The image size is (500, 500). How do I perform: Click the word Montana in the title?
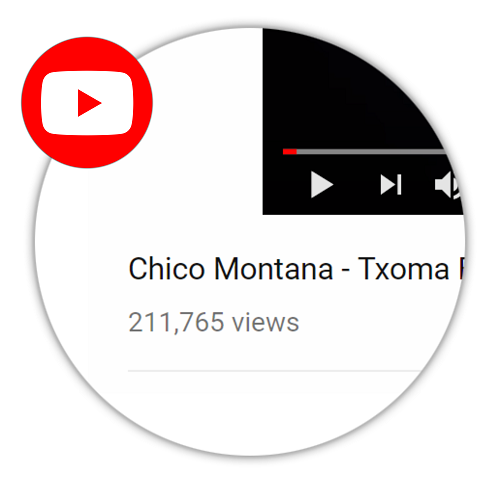coord(273,269)
